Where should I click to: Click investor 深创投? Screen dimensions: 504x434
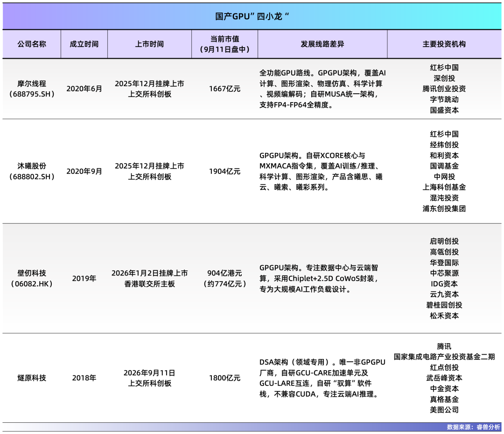tap(444, 78)
